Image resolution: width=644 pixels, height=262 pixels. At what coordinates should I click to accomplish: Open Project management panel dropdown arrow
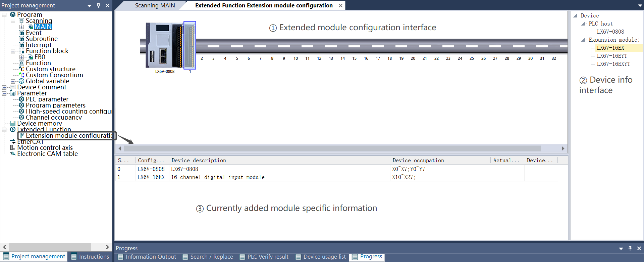[x=89, y=6]
